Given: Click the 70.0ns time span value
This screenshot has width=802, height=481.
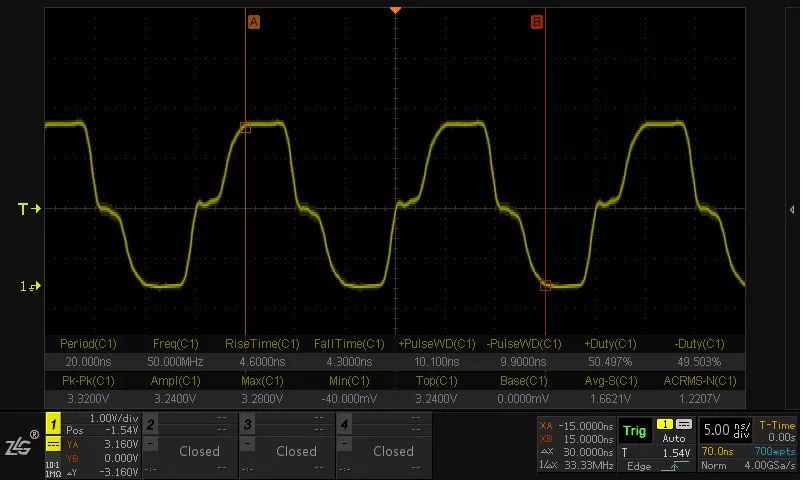Looking at the screenshot, I should pos(717,451).
